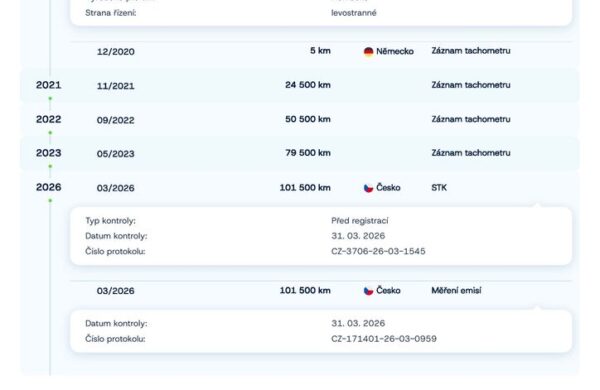Click the Německo German flag icon
This screenshot has height=390, width=600.
(x=368, y=51)
